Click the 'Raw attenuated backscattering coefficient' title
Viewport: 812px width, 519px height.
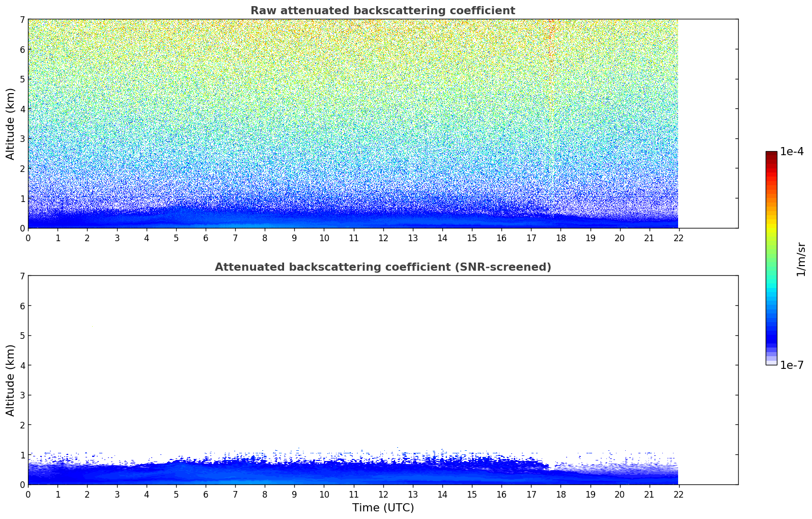pos(383,11)
